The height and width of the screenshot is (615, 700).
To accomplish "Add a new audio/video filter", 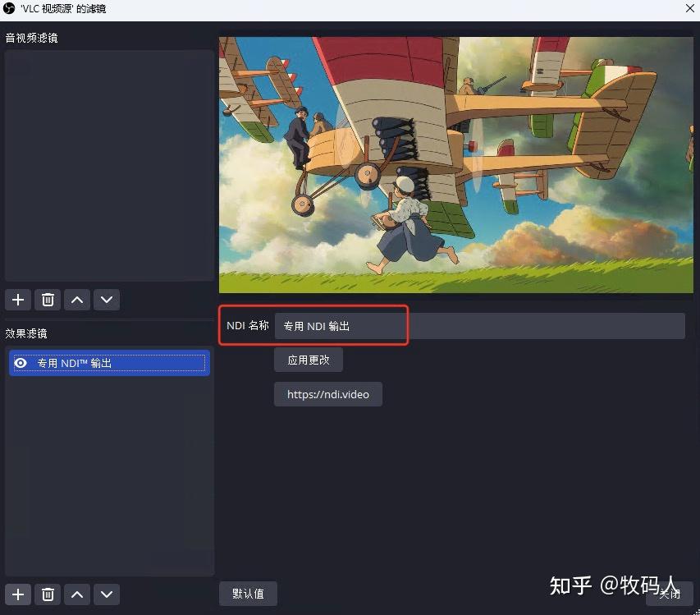I will pyautogui.click(x=17, y=300).
